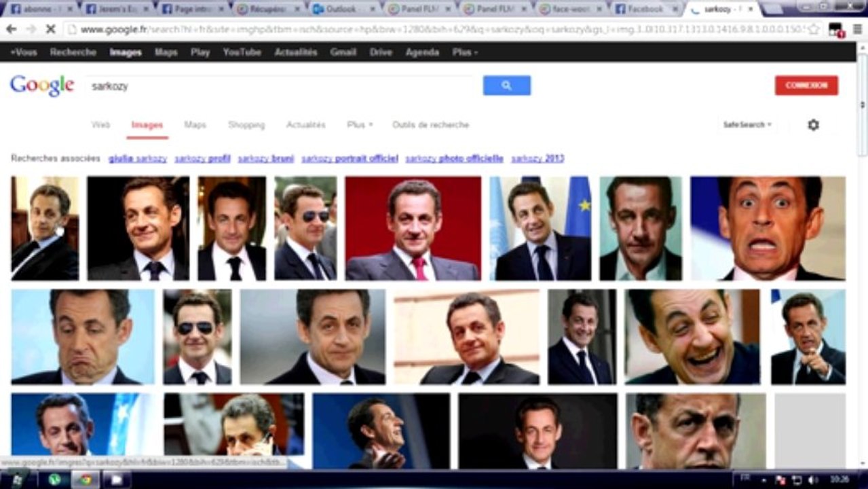Viewport: 868px width, 489px height.
Task: Open the pouting face thumbnail on light blue
Action: 83,337
